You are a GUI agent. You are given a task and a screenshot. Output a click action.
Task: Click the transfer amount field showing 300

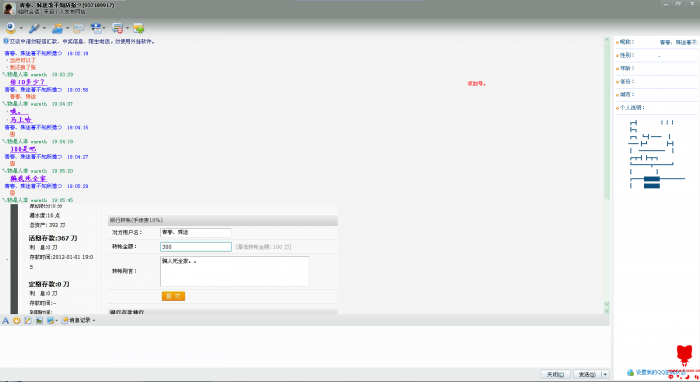pos(196,247)
